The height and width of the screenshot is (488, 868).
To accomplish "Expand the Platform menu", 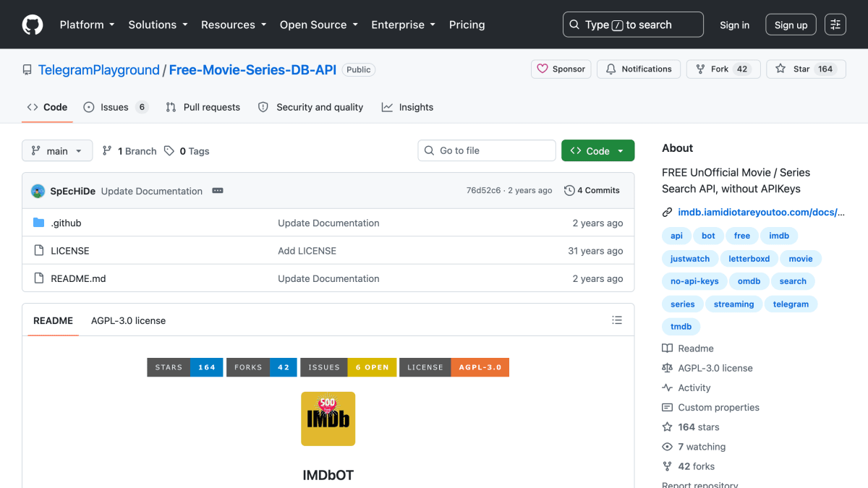I will click(87, 25).
